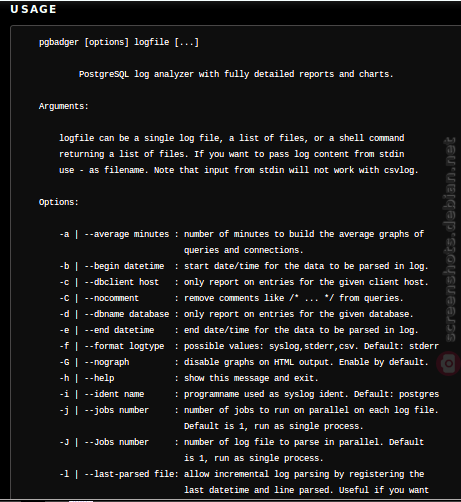461x502 pixels.
Task: Click the --average minutes option text
Action: pos(127,234)
